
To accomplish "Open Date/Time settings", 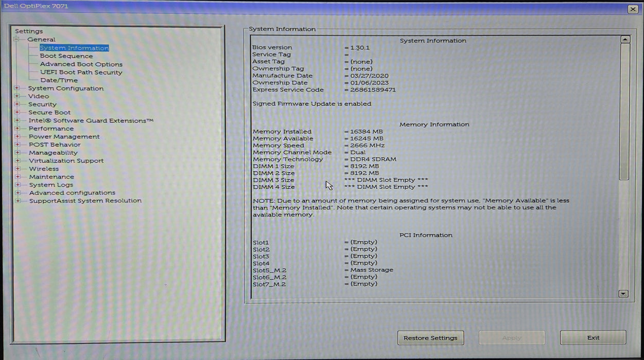I will pos(59,80).
